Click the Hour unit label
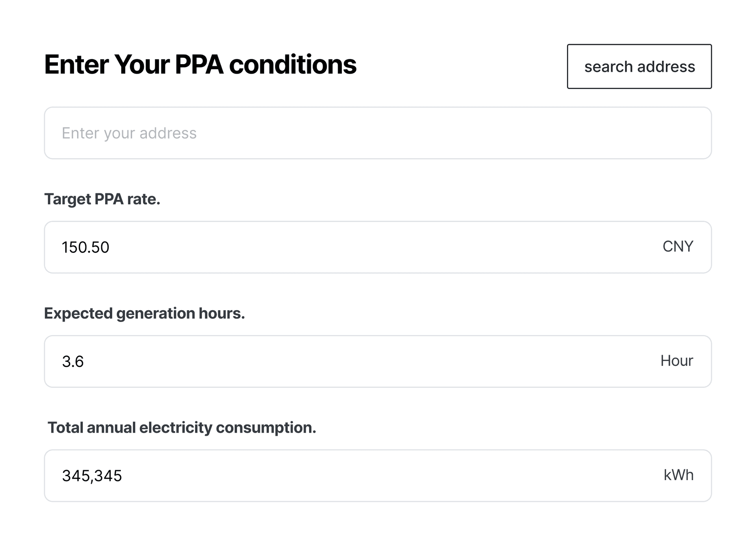The width and height of the screenshot is (756, 546). coord(676,361)
